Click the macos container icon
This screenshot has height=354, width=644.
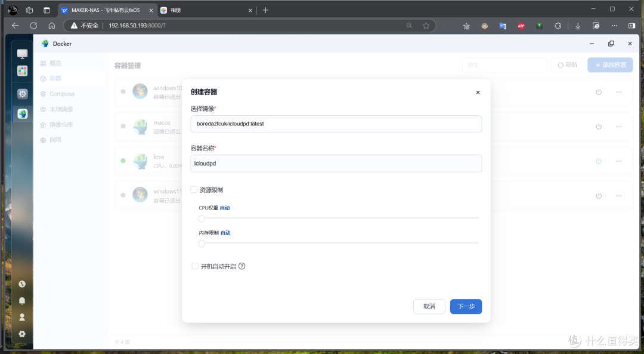coord(140,127)
